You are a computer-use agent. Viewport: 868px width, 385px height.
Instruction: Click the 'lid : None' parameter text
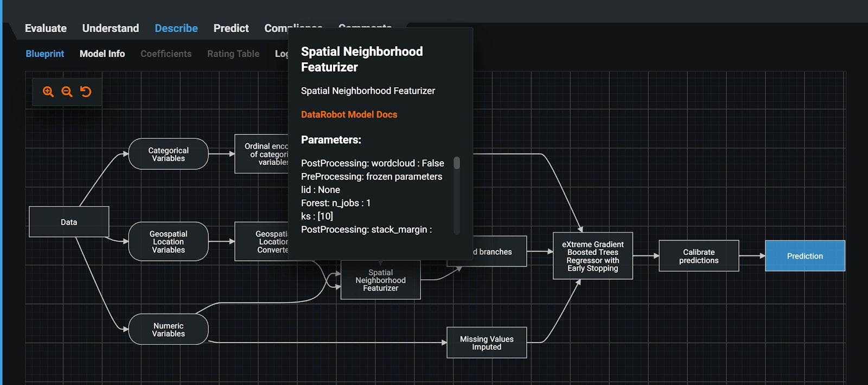(321, 190)
